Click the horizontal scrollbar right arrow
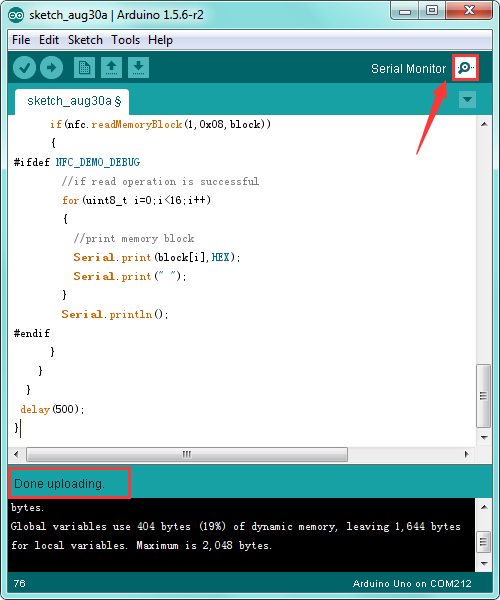The width and height of the screenshot is (500, 600). coord(467,454)
